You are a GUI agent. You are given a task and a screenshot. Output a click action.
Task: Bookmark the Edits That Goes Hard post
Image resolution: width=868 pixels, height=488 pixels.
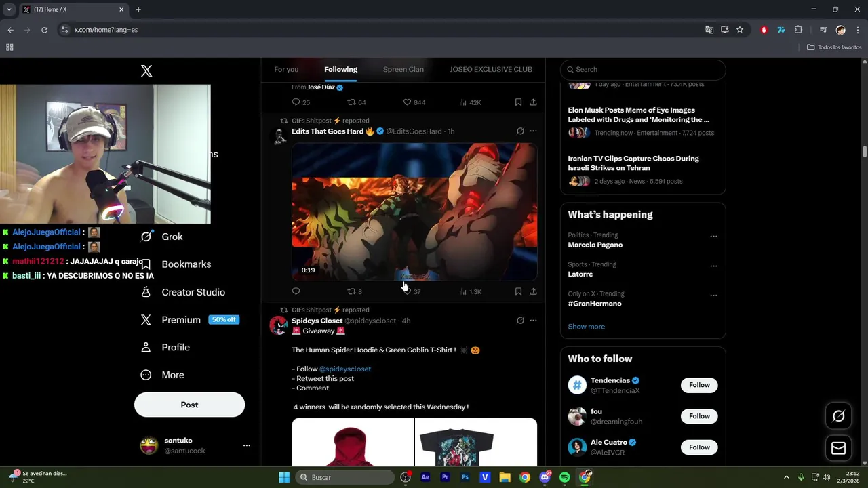[x=518, y=291]
